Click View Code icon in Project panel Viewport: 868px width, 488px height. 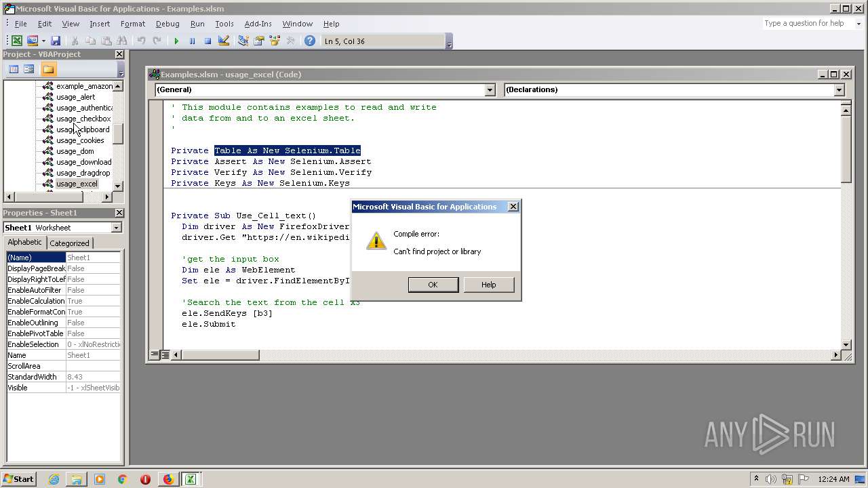click(x=14, y=69)
